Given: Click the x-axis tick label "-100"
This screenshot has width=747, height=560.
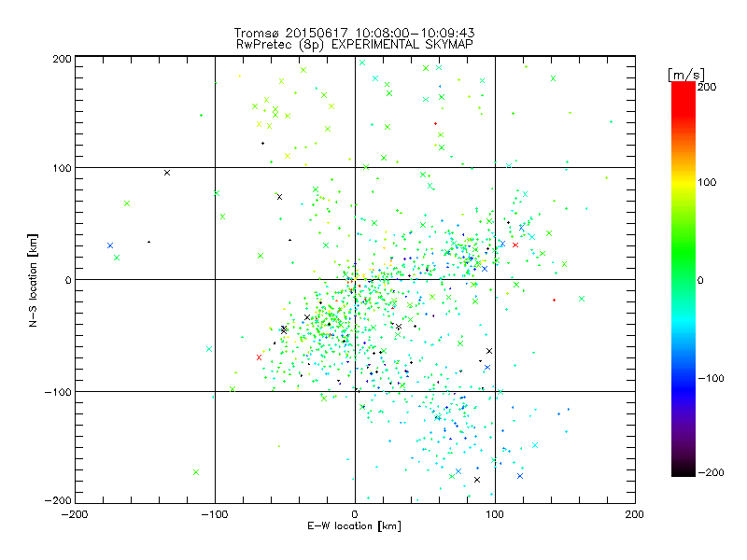Looking at the screenshot, I should (215, 514).
